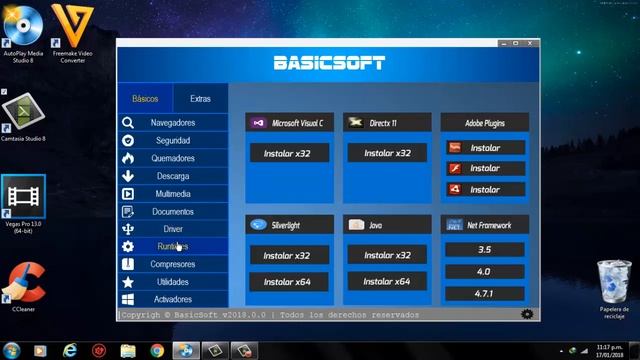The width and height of the screenshot is (640, 360).
Task: Click the Multimedia play icon
Action: [x=128, y=194]
